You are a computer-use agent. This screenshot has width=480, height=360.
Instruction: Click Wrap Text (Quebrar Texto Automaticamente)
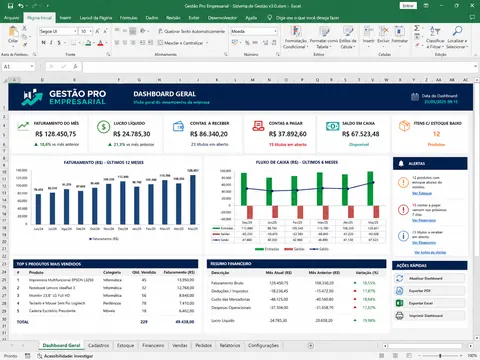point(191,31)
